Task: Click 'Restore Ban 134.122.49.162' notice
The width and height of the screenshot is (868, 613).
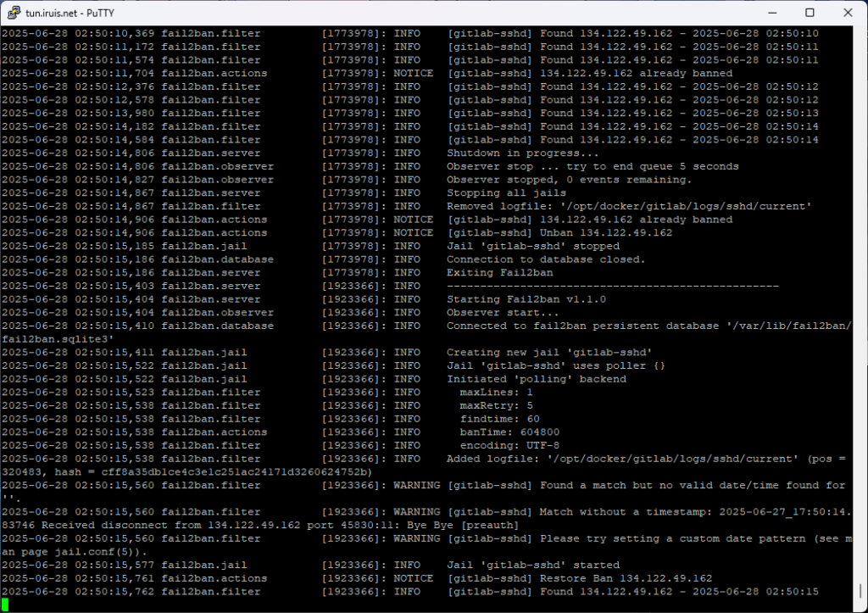Action: pos(626,578)
